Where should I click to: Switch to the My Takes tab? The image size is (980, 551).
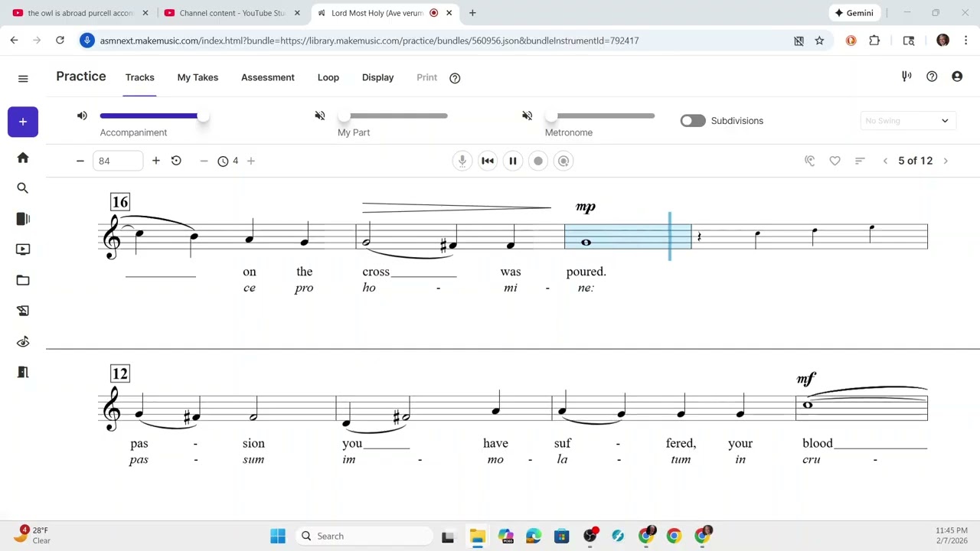198,77
